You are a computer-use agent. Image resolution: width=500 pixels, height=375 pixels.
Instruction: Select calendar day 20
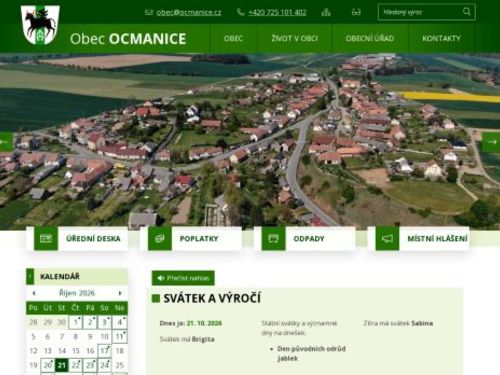47,365
